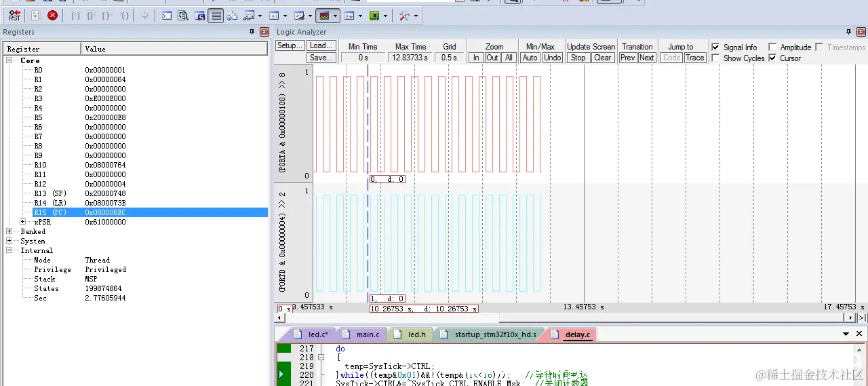Viewport: 868px width, 386px height.
Task: Jump to Next transition
Action: (647, 58)
